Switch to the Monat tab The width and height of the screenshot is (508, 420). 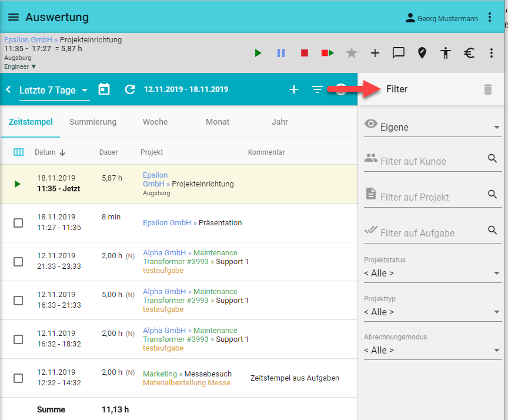click(218, 122)
